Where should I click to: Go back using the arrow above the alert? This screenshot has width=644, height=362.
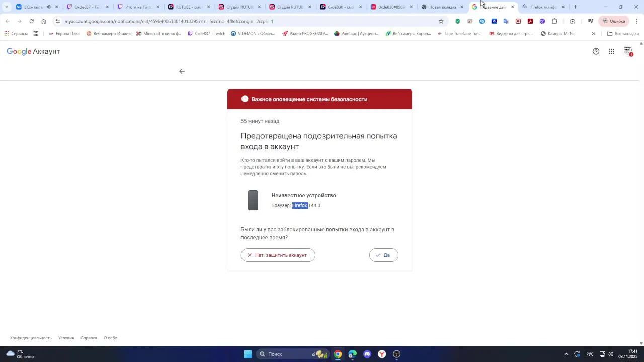coord(182,71)
